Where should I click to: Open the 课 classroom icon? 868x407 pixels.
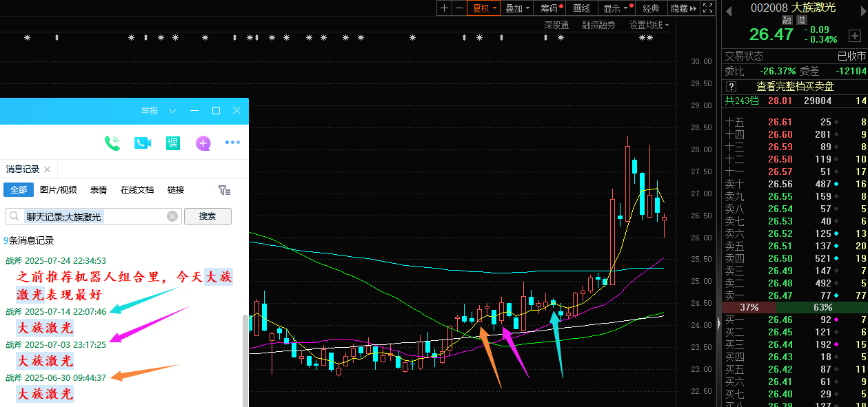[x=173, y=143]
